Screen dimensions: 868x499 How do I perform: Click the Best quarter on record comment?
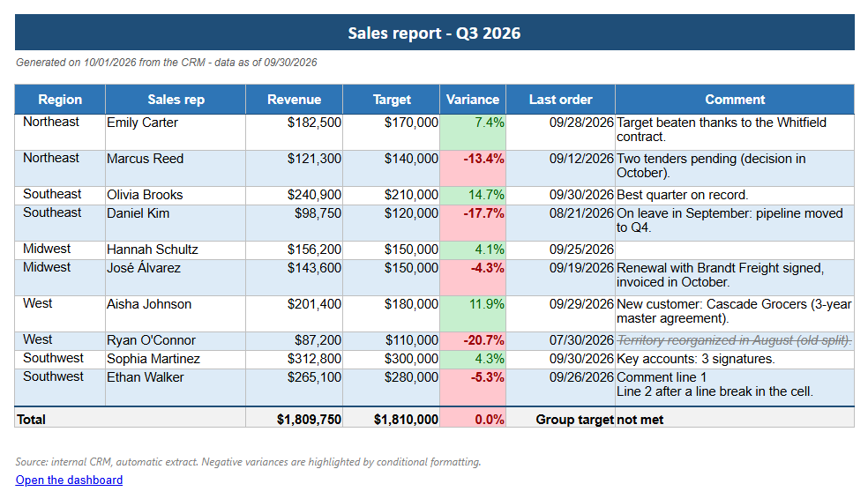click(735, 196)
